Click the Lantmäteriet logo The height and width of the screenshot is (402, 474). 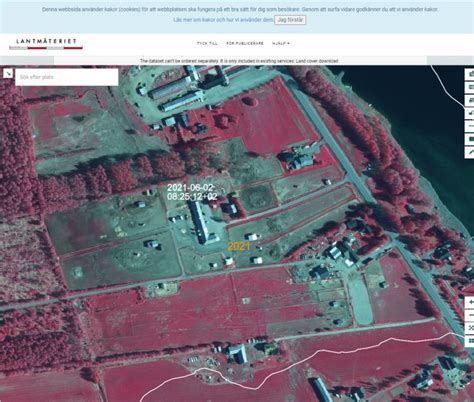(x=46, y=43)
